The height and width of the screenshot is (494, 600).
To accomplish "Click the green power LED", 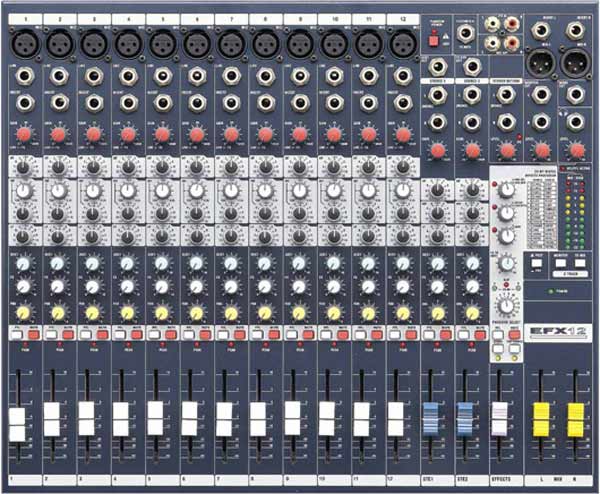I will 551,291.
